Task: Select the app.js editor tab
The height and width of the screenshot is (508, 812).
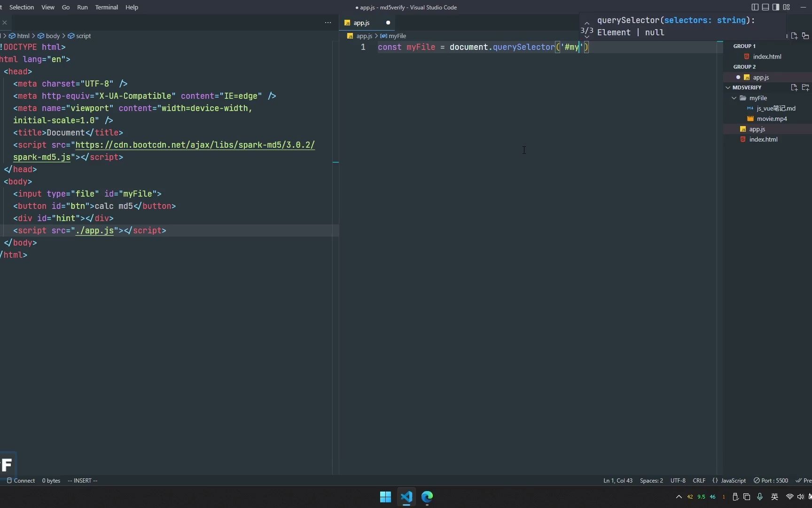Action: [x=367, y=23]
